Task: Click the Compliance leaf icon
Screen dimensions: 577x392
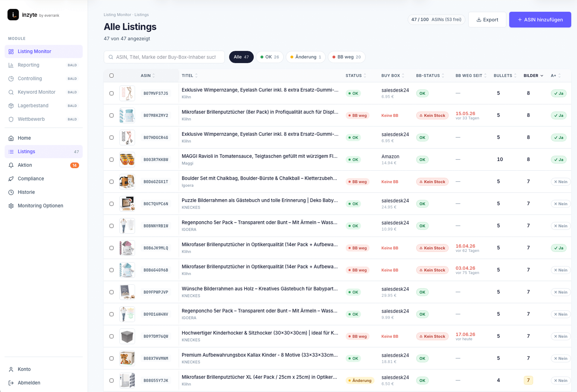Action: click(x=11, y=179)
